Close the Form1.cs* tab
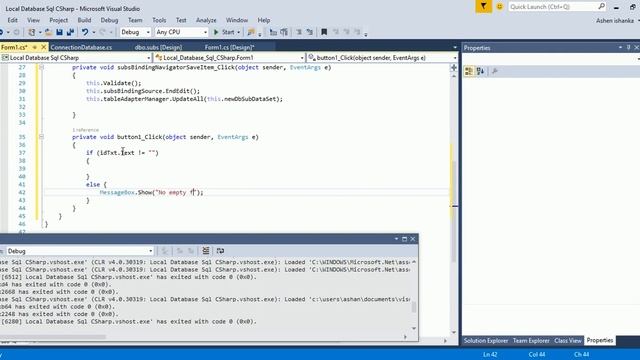 [44, 47]
